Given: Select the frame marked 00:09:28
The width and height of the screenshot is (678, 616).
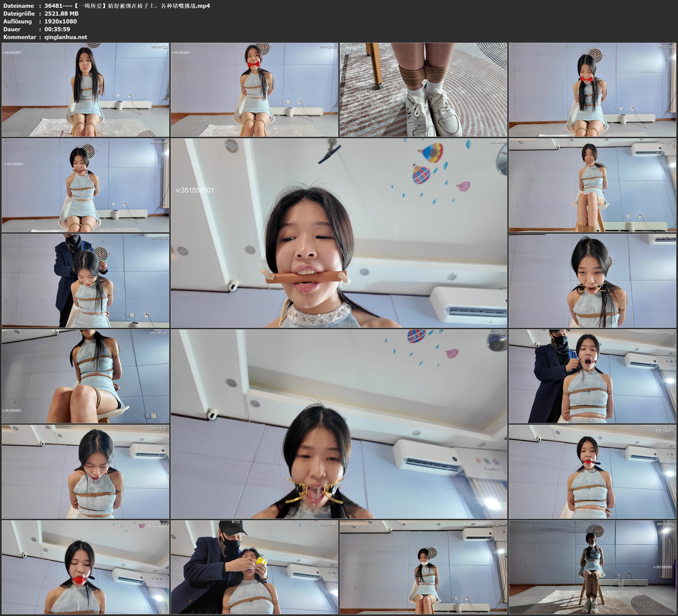Looking at the screenshot, I should tap(85, 185).
